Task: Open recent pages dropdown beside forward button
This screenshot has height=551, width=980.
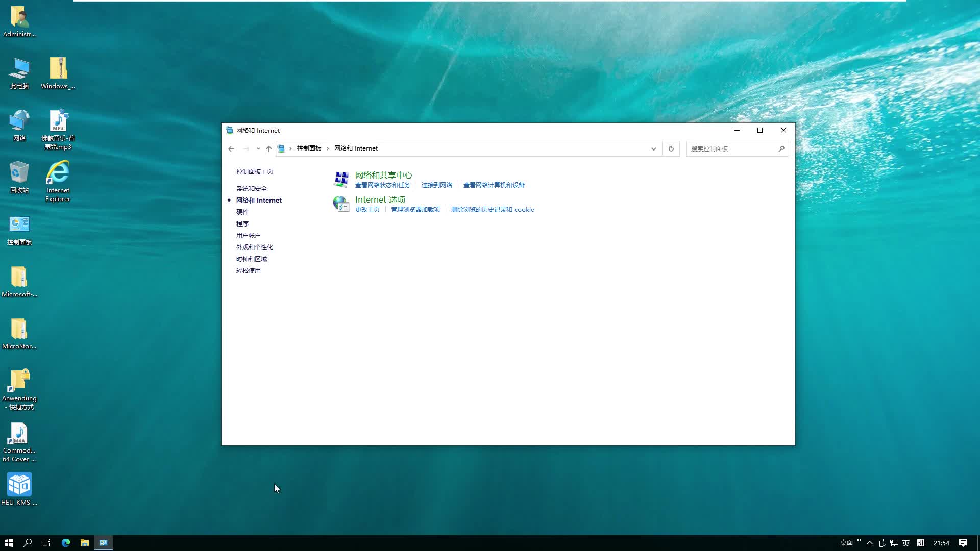Action: click(258, 148)
